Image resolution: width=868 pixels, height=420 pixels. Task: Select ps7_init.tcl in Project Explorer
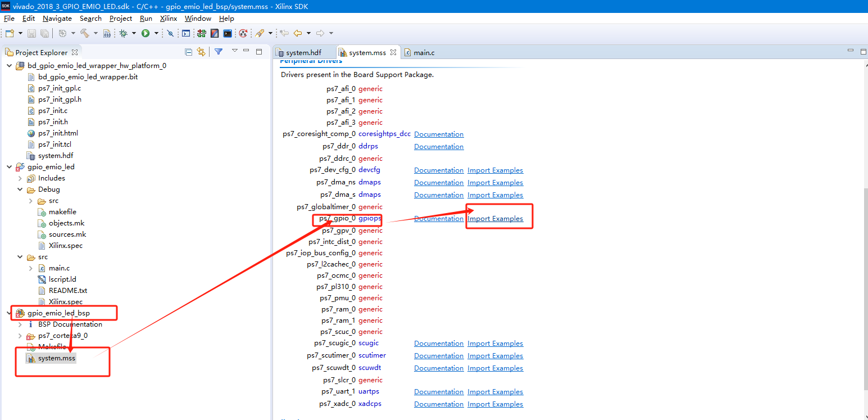point(54,144)
